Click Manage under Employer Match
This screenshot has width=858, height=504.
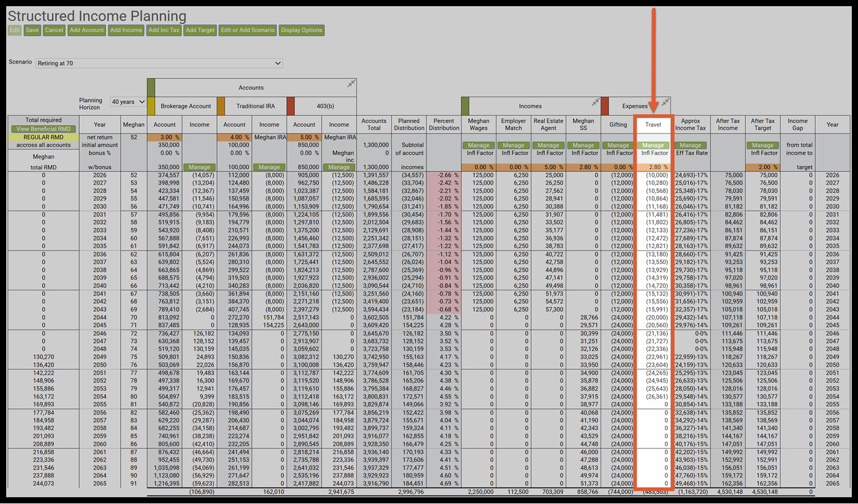514,146
